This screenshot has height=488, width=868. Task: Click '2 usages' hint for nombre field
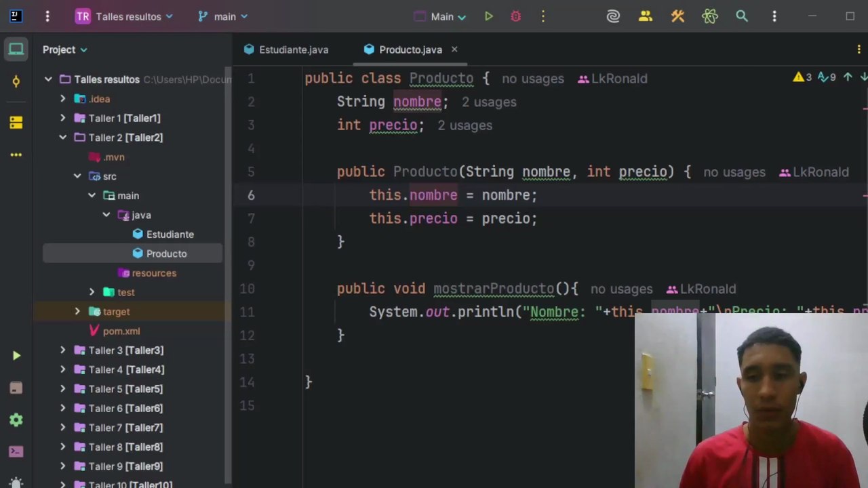(489, 102)
